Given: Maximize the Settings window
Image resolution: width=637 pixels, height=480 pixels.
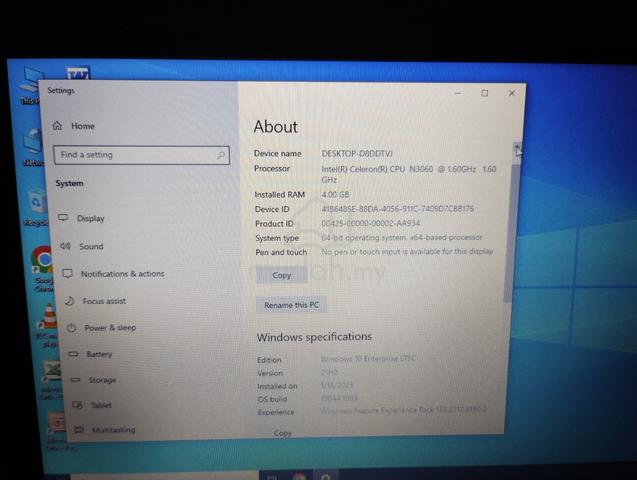Looking at the screenshot, I should [485, 93].
